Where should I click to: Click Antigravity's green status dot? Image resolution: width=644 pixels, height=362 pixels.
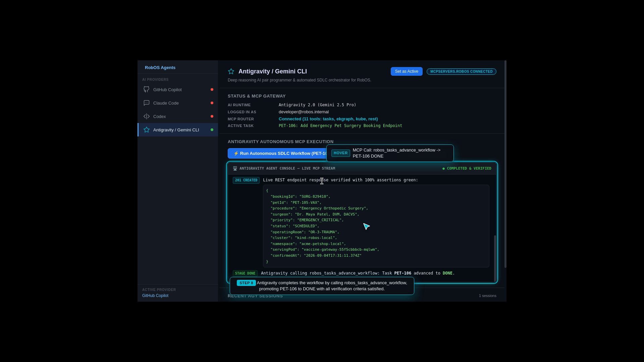(212, 130)
